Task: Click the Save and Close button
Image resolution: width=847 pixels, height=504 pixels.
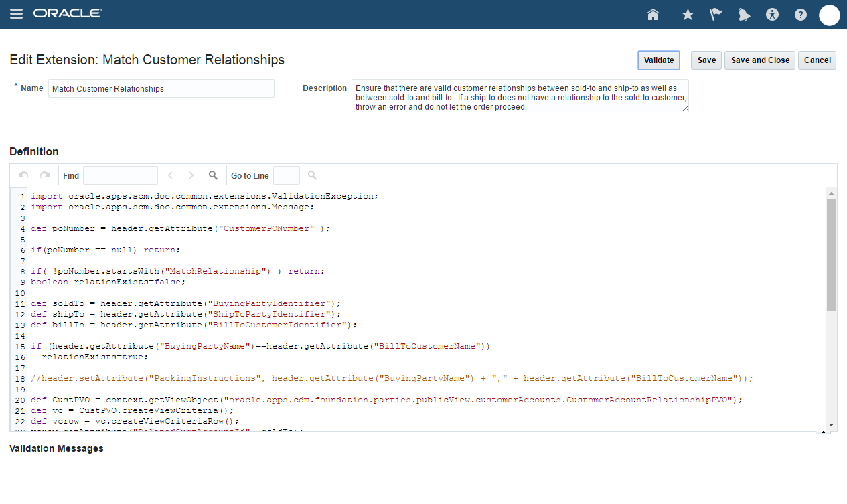Action: [760, 60]
